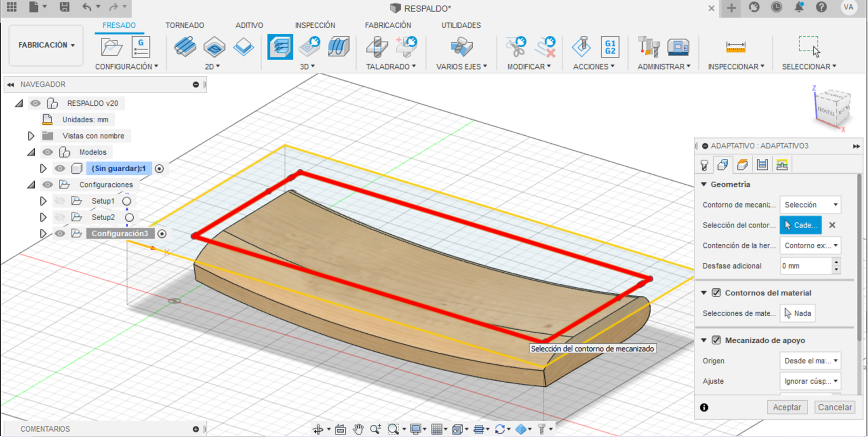Toggle Contornos del material checkbox
The width and height of the screenshot is (868, 437).
(716, 293)
